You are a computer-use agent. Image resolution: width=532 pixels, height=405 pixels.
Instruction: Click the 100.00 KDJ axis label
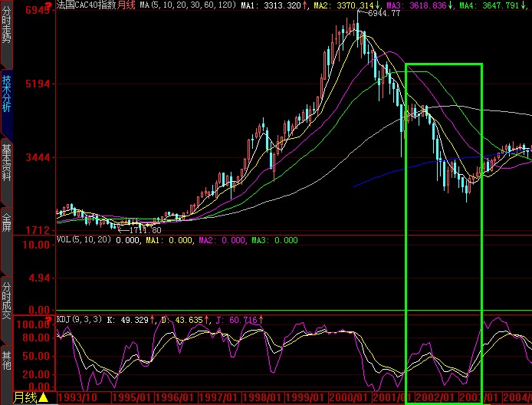tap(32, 324)
